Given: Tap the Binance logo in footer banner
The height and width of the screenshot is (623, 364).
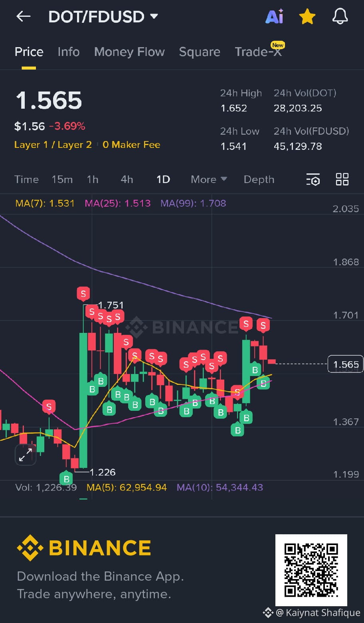Looking at the screenshot, I should point(84,548).
